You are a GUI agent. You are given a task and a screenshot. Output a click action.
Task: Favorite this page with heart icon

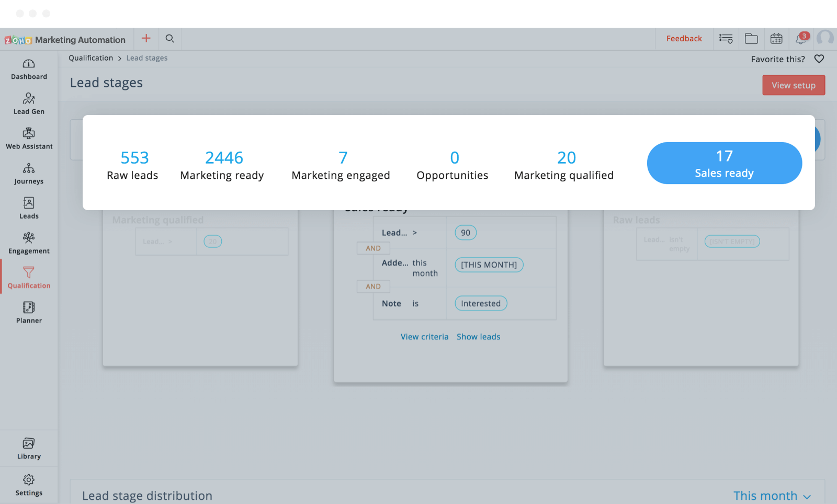819,59
